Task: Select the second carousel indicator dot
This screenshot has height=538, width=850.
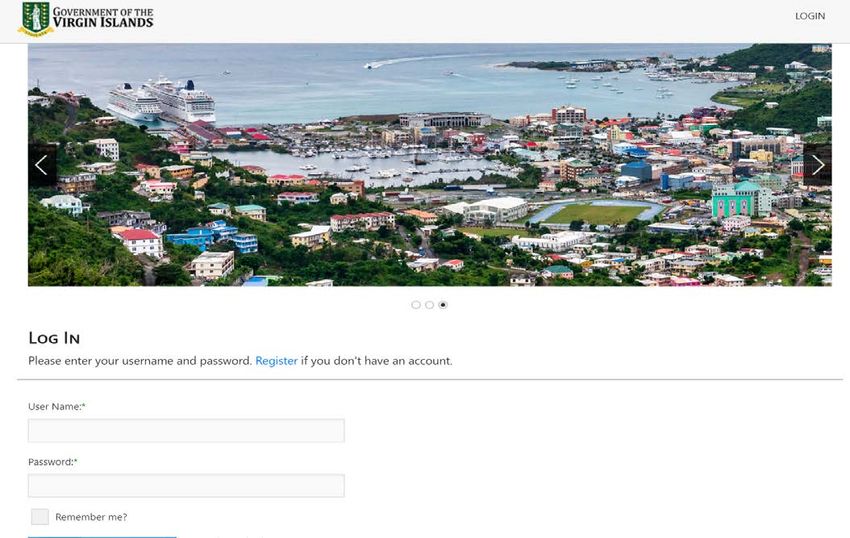Action: pos(429,305)
